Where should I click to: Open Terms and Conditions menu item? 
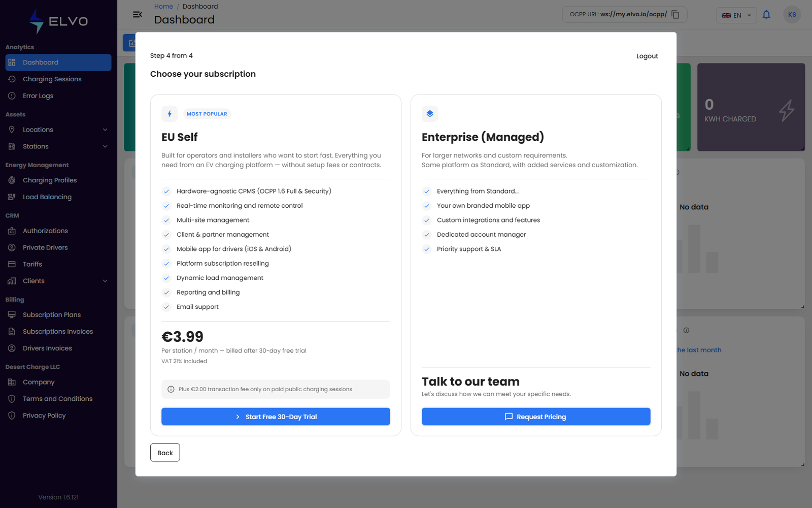point(58,399)
